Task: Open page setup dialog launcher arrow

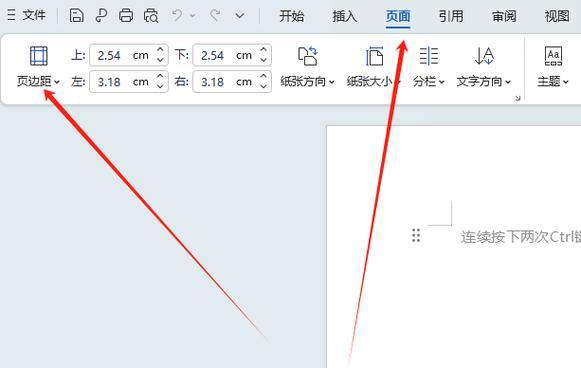Action: click(518, 98)
